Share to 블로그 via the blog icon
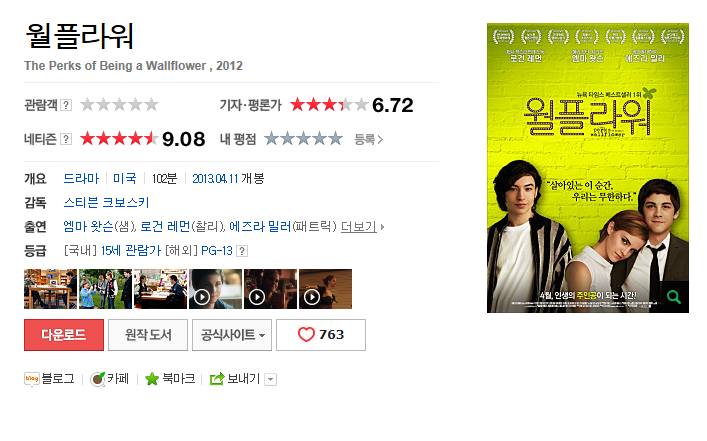The image size is (707, 441). point(32,379)
